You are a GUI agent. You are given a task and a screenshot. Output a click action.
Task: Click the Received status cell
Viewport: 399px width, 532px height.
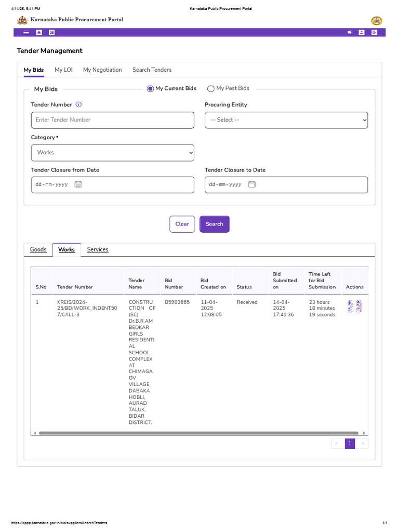pyautogui.click(x=247, y=302)
